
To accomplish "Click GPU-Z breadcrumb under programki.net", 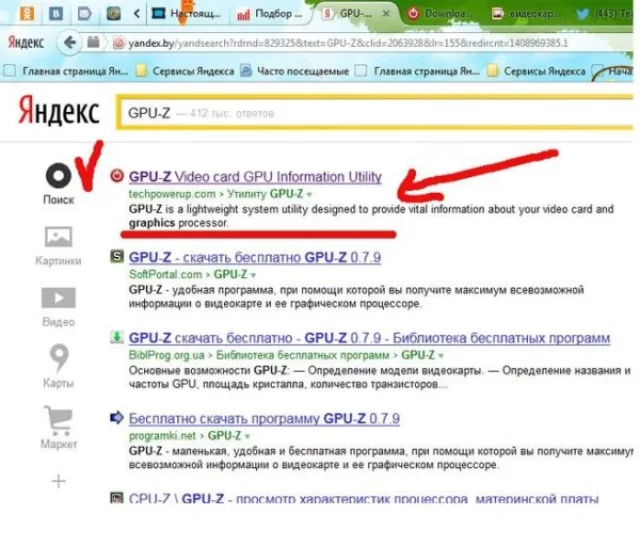I will tap(224, 436).
